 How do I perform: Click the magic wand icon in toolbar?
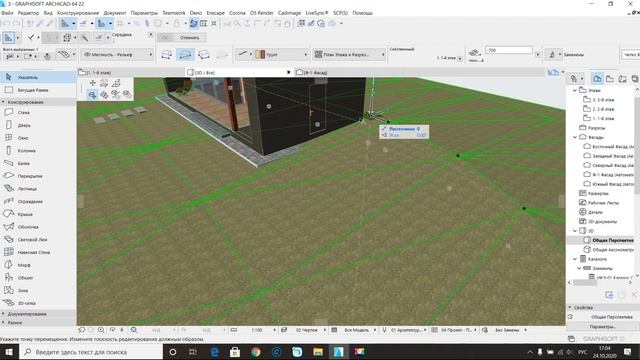pos(84,38)
